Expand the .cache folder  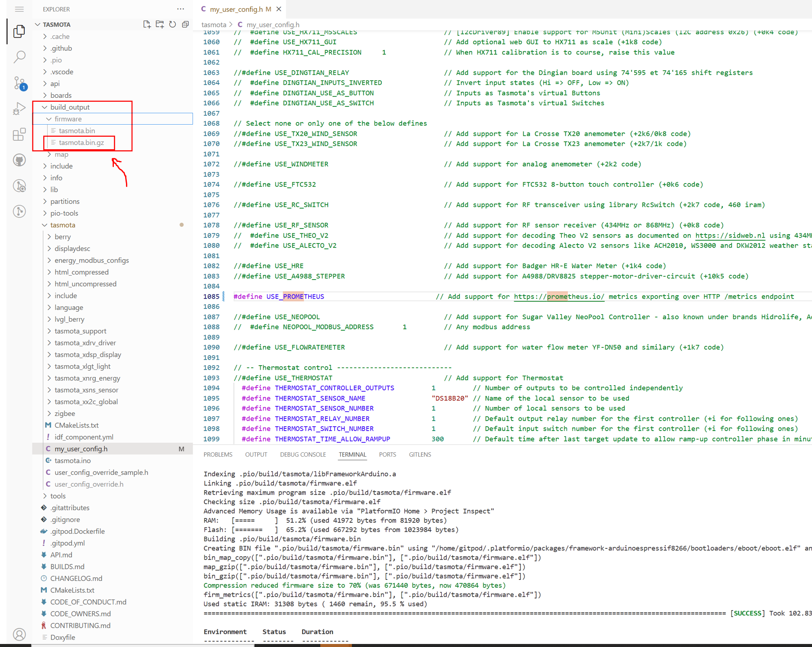click(x=60, y=36)
